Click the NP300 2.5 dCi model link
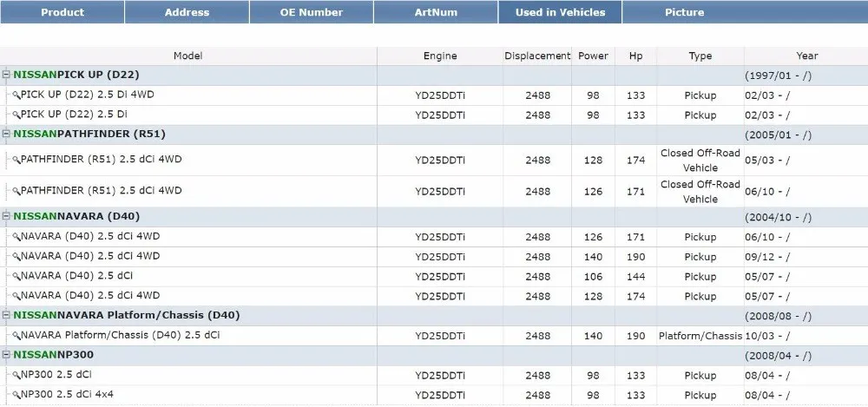The image size is (868, 407). pyautogui.click(x=56, y=375)
